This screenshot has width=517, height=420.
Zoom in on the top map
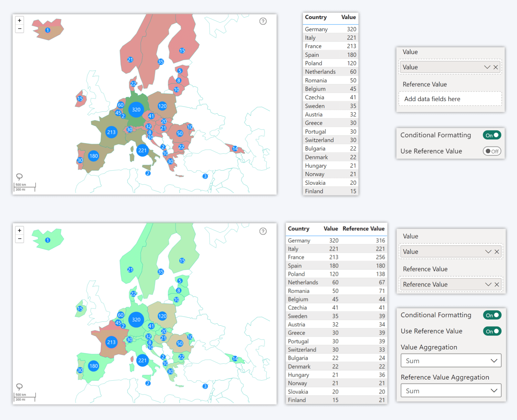coord(20,20)
